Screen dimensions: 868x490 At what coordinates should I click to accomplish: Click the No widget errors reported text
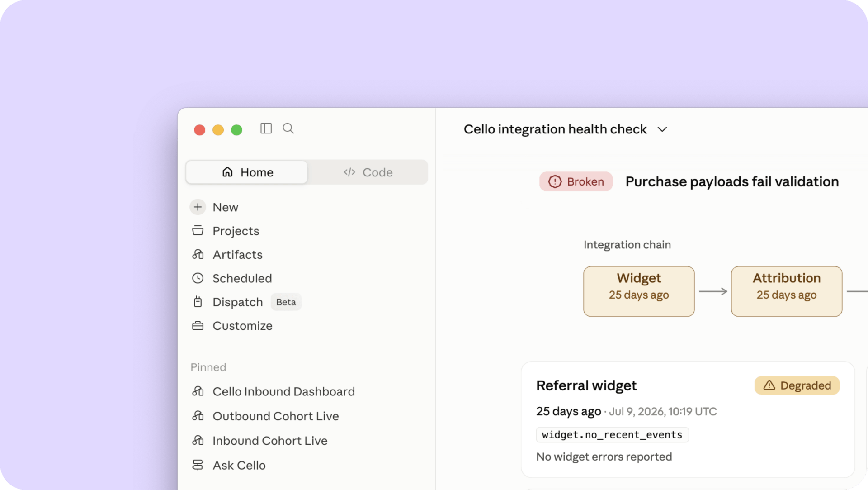pyautogui.click(x=604, y=457)
